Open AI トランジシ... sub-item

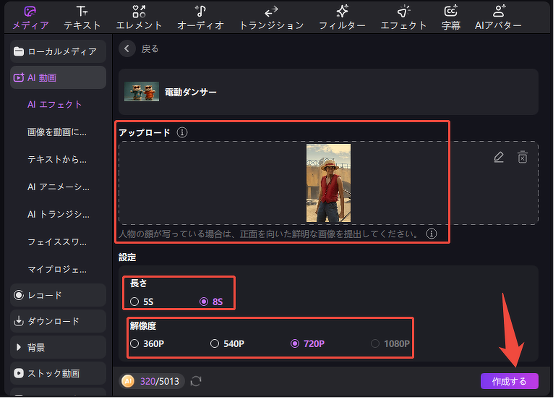pos(58,215)
